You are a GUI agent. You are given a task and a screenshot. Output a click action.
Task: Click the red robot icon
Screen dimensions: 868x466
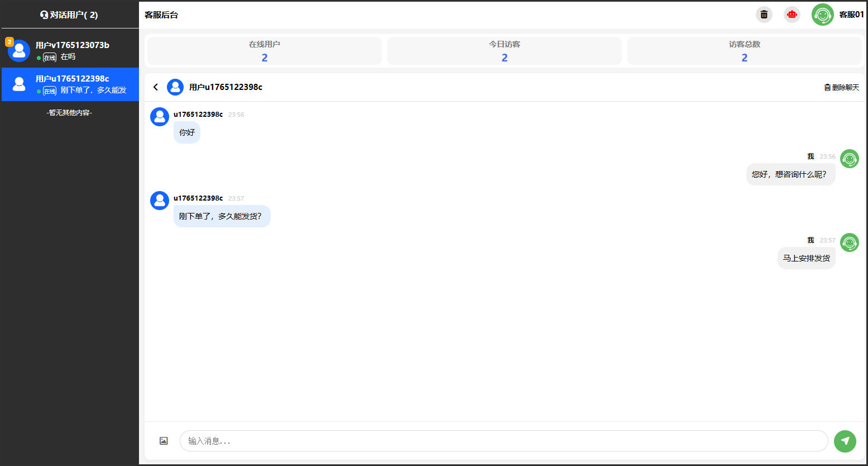pyautogui.click(x=792, y=15)
